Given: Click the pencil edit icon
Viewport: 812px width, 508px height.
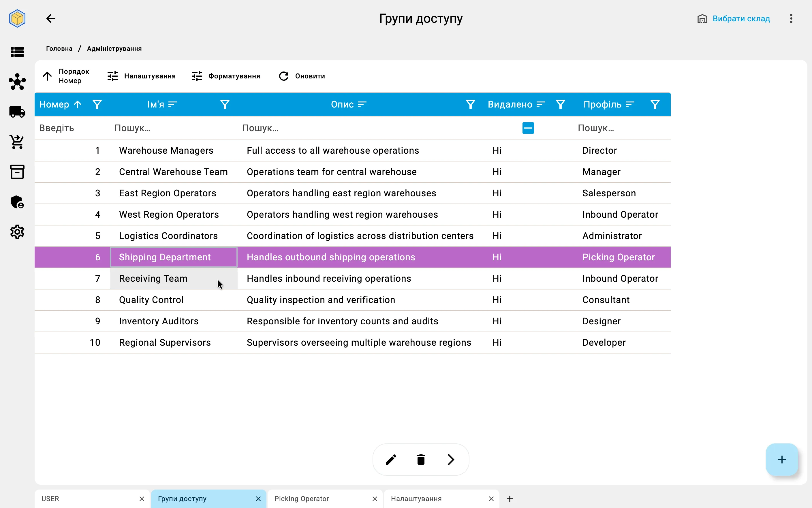Looking at the screenshot, I should (x=391, y=459).
